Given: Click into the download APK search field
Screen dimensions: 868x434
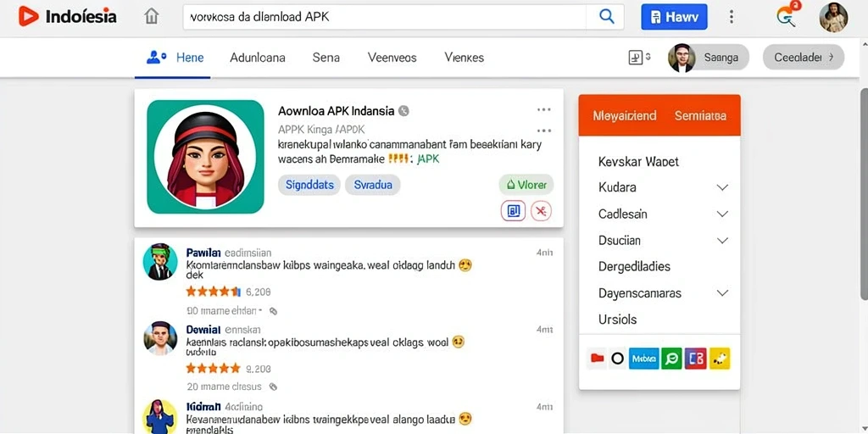Looking at the screenshot, I should 385,17.
